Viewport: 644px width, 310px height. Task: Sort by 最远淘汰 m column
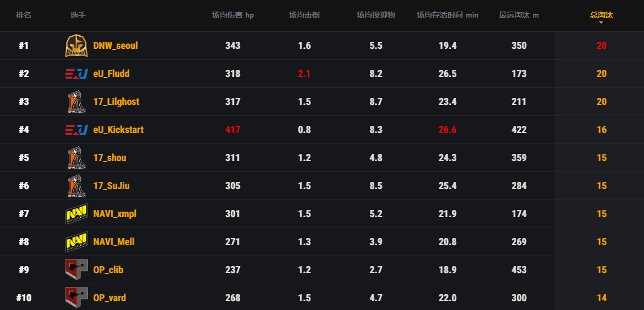tap(519, 15)
